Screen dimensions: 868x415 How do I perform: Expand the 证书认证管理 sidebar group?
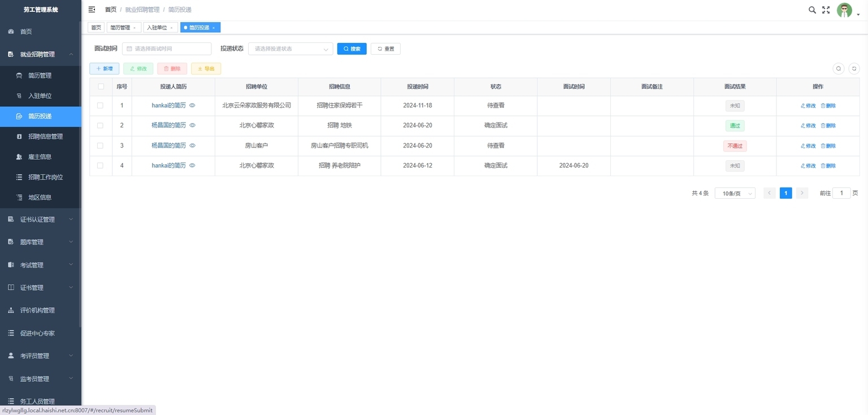(41, 219)
